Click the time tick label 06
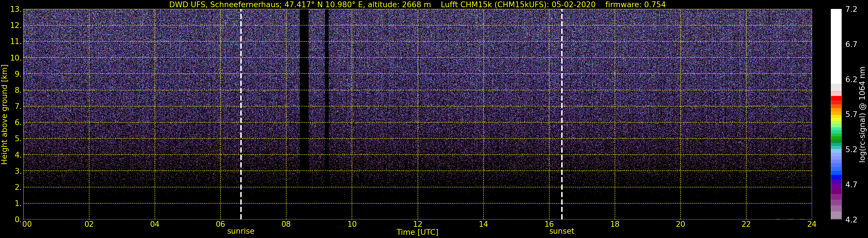The image size is (868, 238). tap(220, 224)
